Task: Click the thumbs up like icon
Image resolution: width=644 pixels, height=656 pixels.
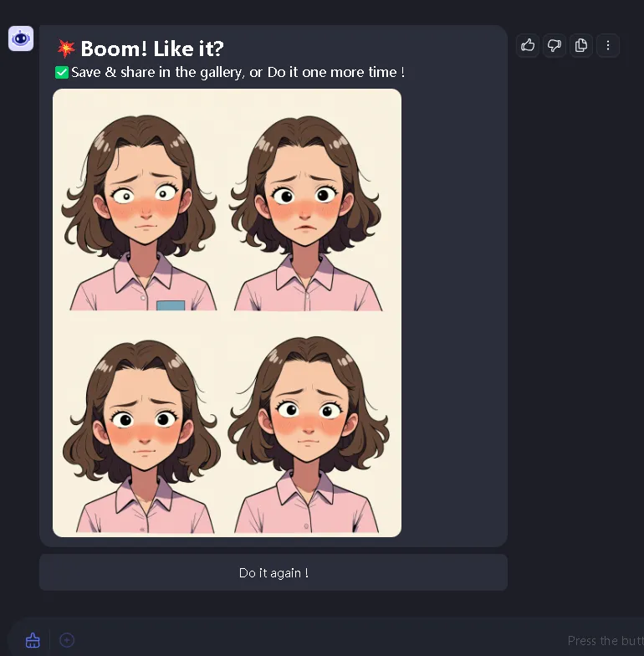Action: coord(527,45)
